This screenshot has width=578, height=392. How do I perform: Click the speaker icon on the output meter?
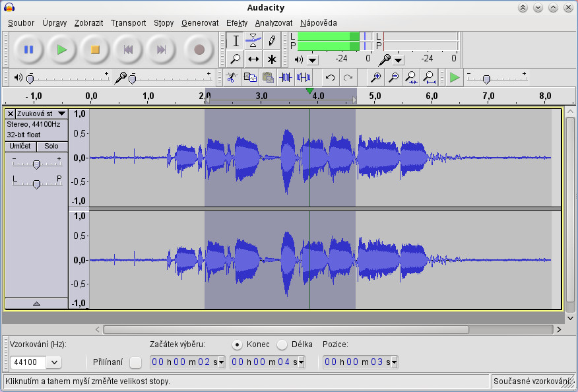(299, 59)
